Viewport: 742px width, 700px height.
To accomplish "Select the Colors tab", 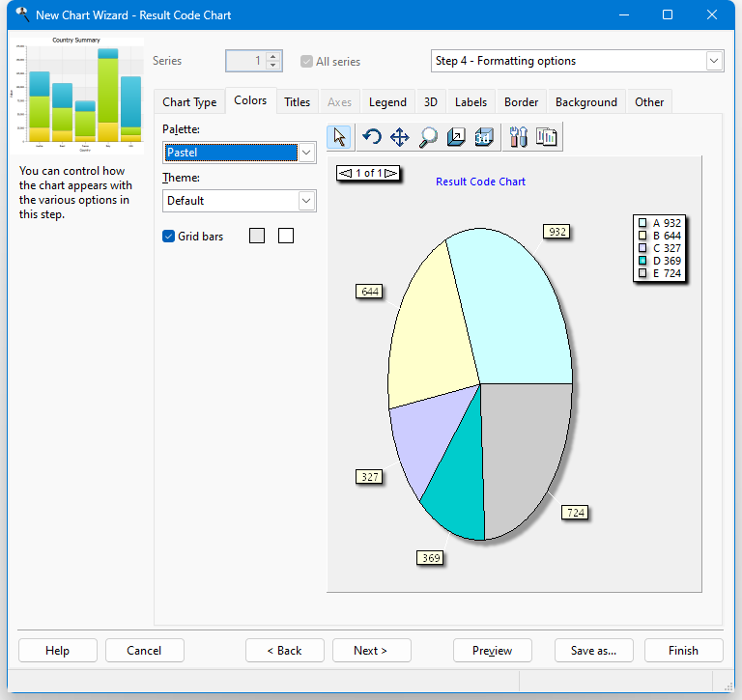I will [x=250, y=100].
